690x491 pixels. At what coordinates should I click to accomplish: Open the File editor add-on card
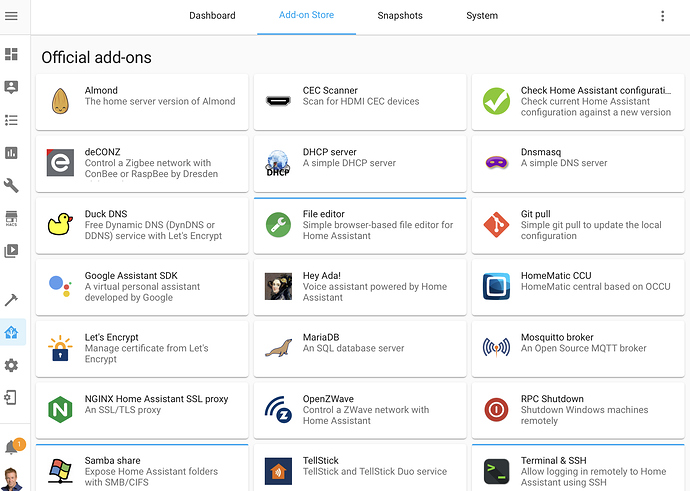pyautogui.click(x=360, y=225)
